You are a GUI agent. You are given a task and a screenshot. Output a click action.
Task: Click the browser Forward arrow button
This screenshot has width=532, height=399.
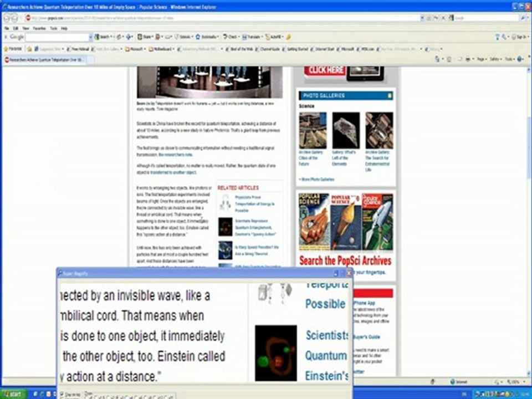point(16,18)
